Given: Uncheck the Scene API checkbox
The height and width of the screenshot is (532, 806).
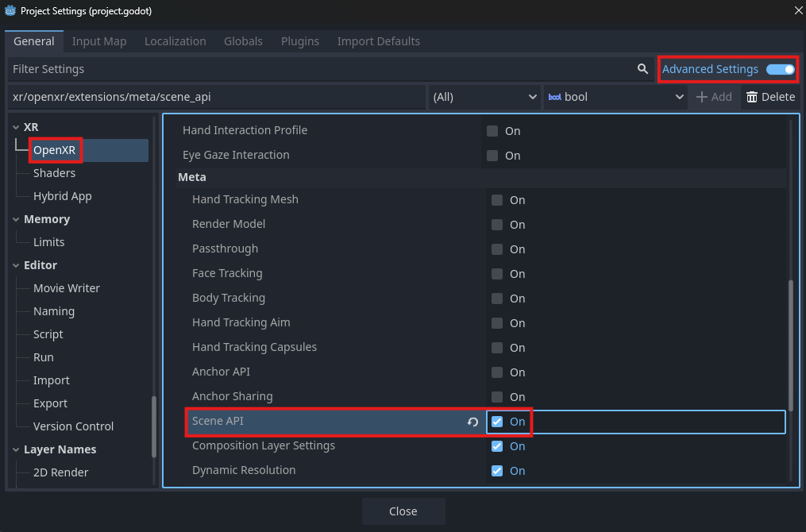Looking at the screenshot, I should (x=496, y=422).
